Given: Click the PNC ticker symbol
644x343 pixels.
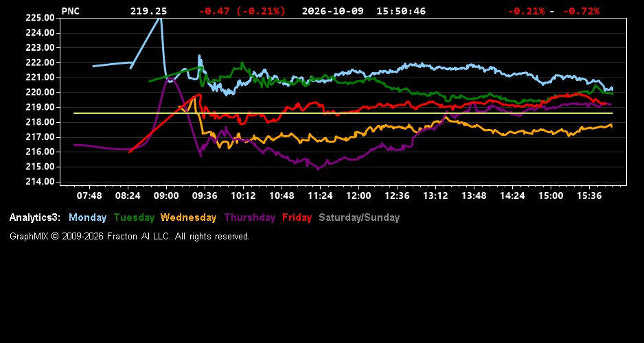Looking at the screenshot, I should point(70,12).
